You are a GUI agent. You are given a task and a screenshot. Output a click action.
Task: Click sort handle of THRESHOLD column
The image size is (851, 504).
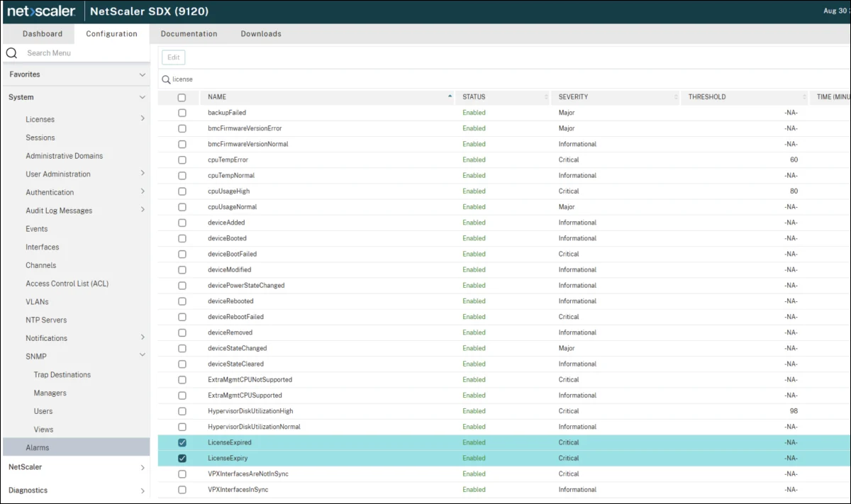tap(804, 97)
